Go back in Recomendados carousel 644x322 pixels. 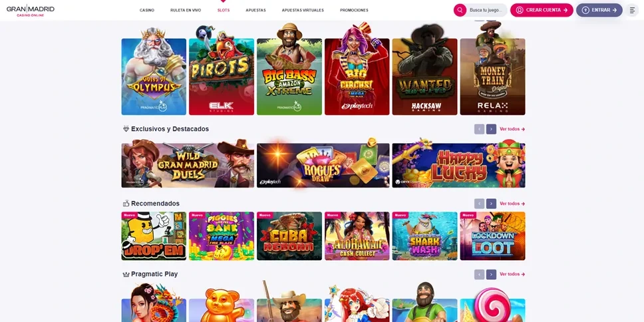[479, 204]
